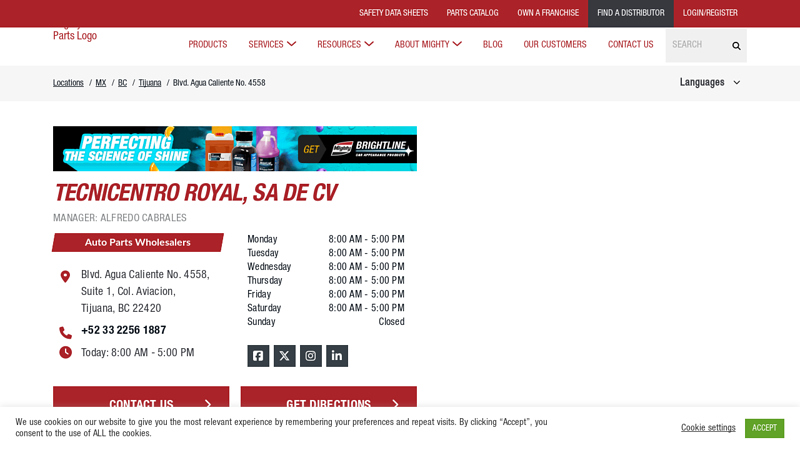Click the map pin address icon
The image size is (800, 450).
(65, 276)
